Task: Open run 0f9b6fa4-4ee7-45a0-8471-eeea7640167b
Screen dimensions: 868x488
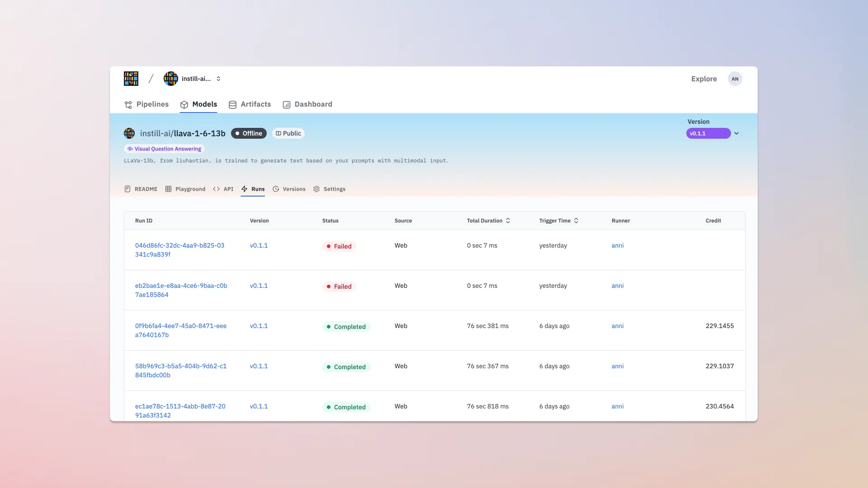Action: [x=181, y=330]
